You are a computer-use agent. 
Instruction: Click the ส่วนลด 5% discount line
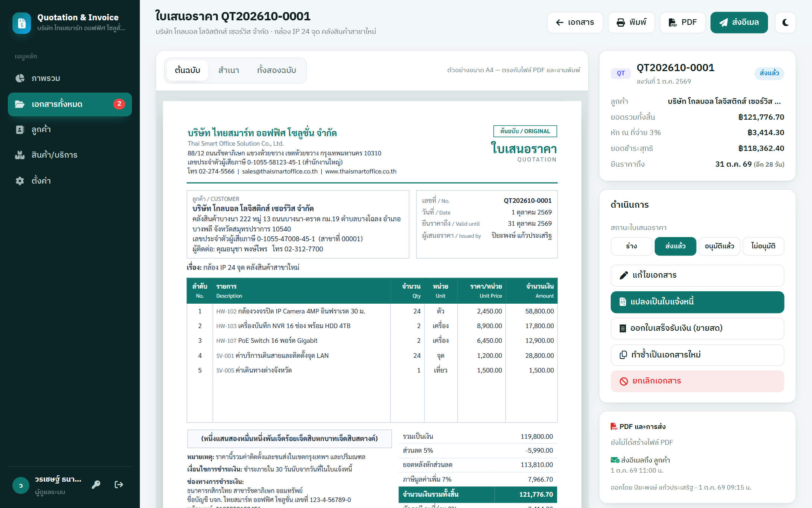[478, 450]
